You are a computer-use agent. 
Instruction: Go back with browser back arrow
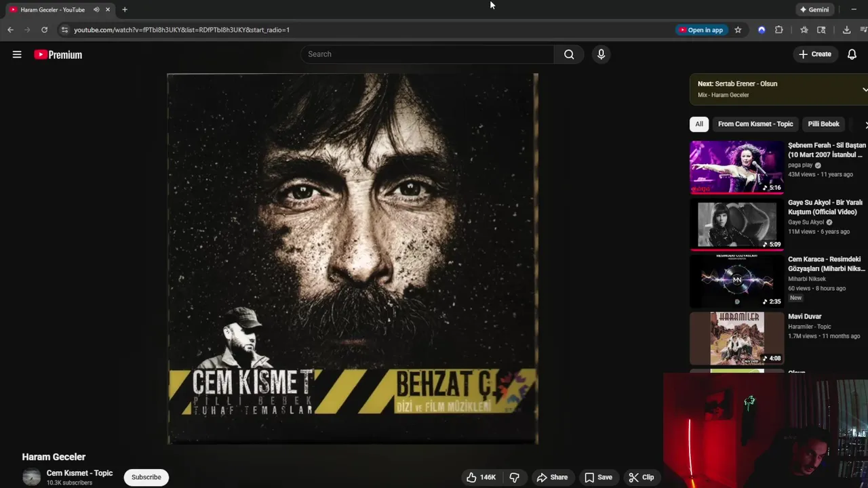point(10,30)
